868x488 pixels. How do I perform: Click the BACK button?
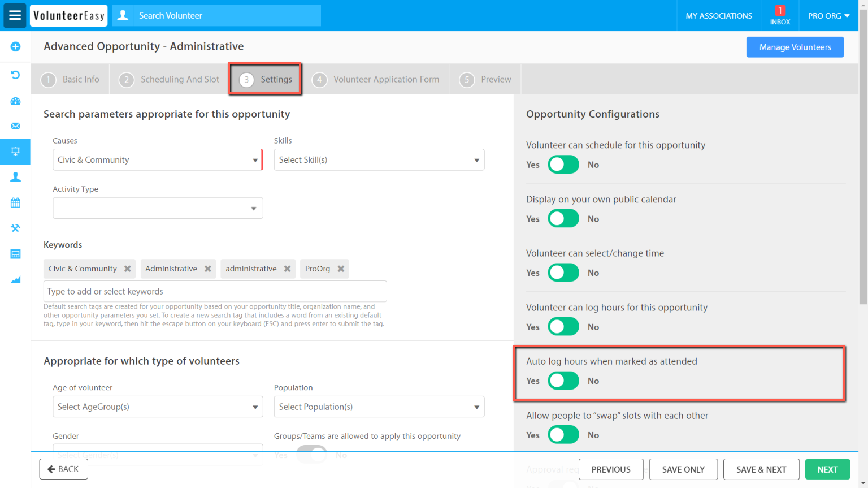[x=63, y=469]
